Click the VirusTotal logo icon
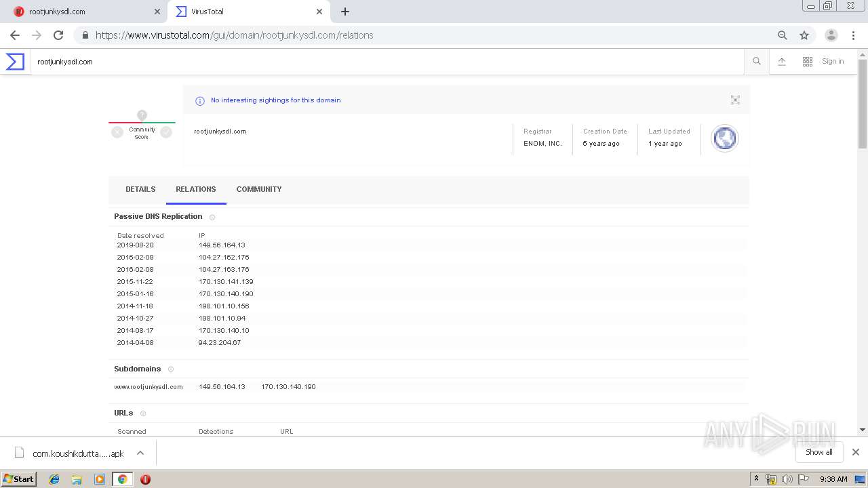868x488 pixels. pyautogui.click(x=15, y=62)
